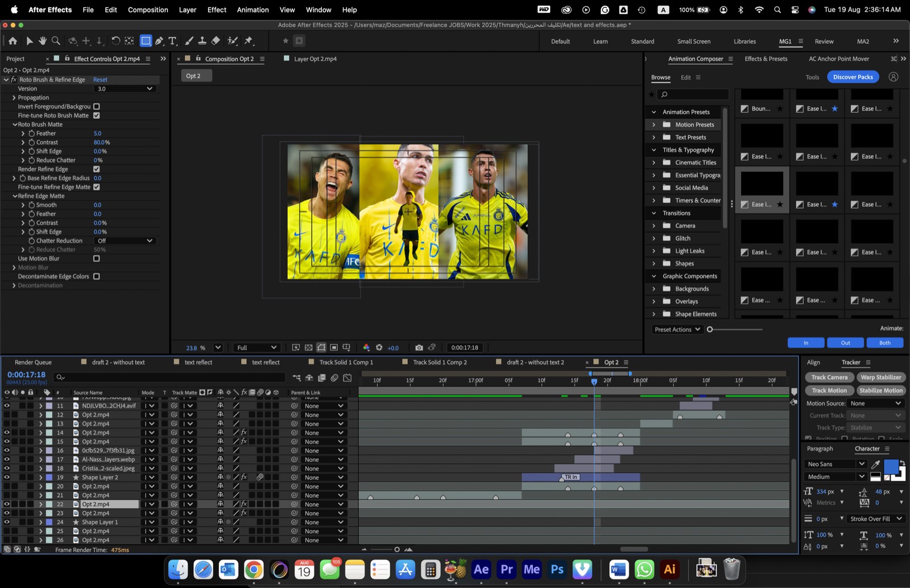Select the Pen tool
This screenshot has height=588, width=910.
[159, 41]
